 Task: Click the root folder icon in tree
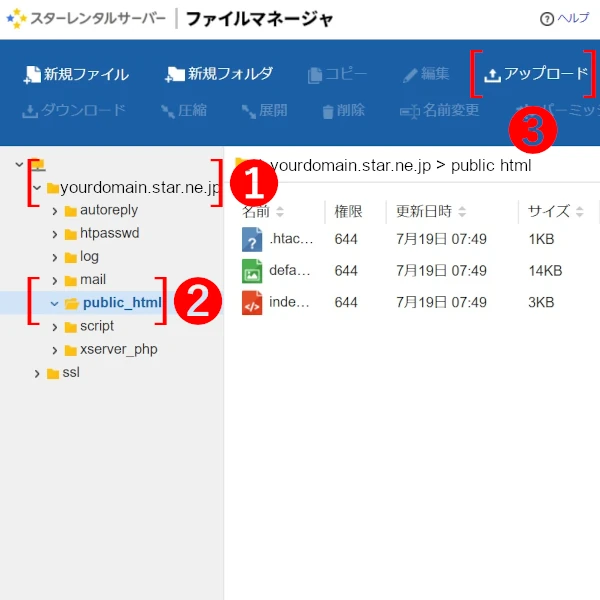38,165
